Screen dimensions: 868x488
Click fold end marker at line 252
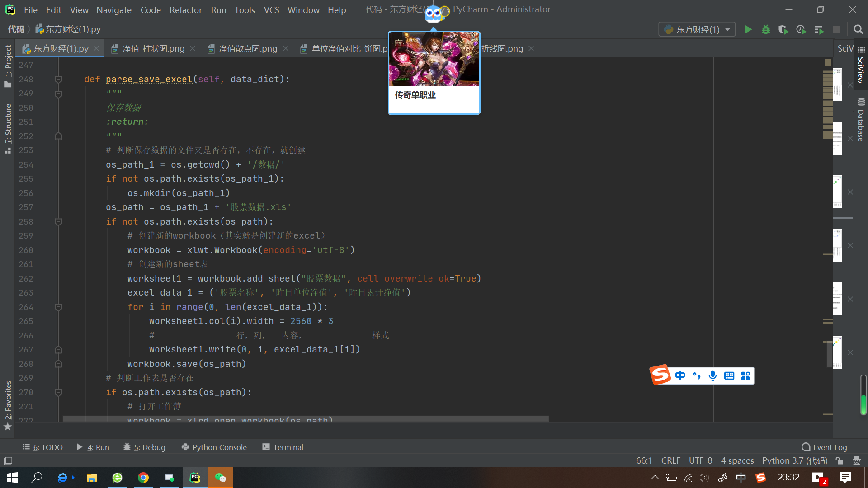coord(58,136)
